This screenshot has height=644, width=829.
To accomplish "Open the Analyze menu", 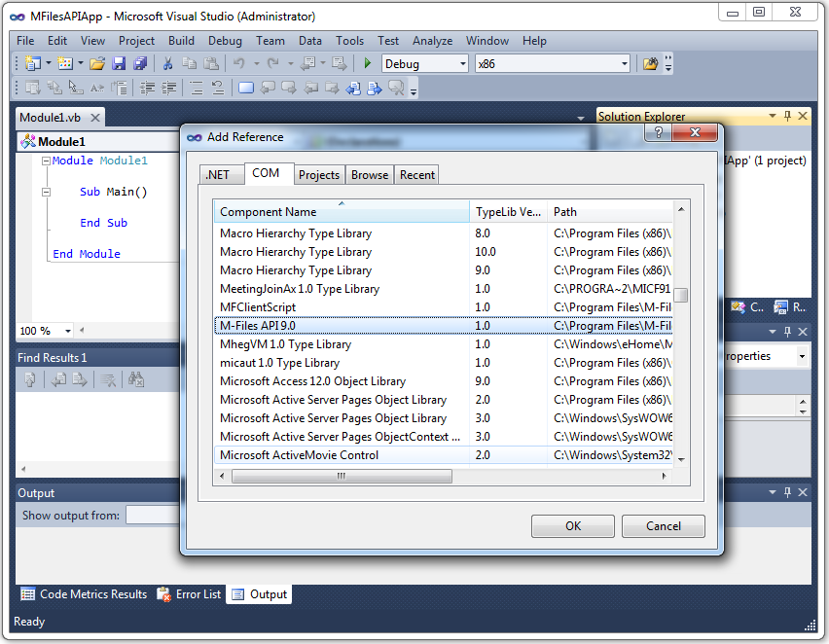I will pos(432,41).
